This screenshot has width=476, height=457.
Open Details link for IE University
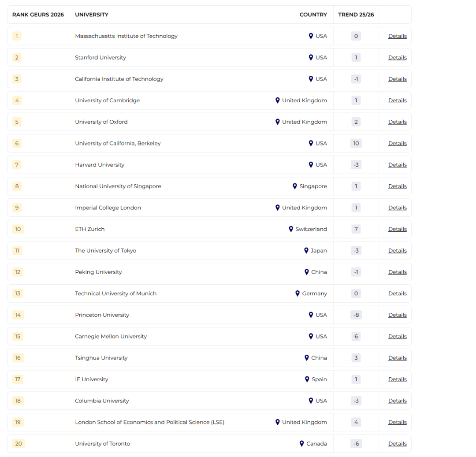(x=397, y=379)
